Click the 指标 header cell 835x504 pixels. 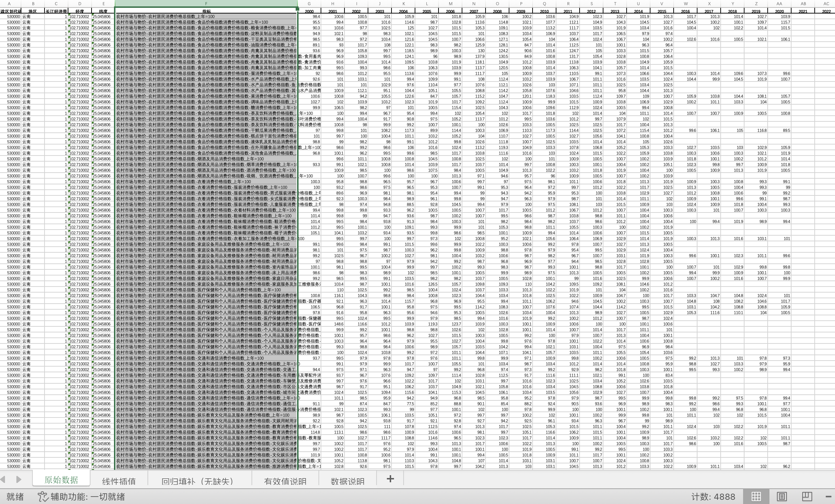206,11
